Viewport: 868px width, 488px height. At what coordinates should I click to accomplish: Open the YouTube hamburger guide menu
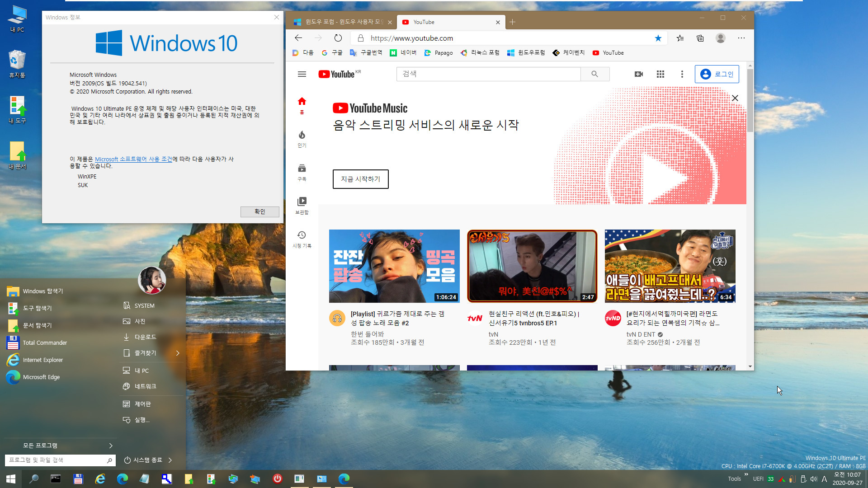click(302, 74)
